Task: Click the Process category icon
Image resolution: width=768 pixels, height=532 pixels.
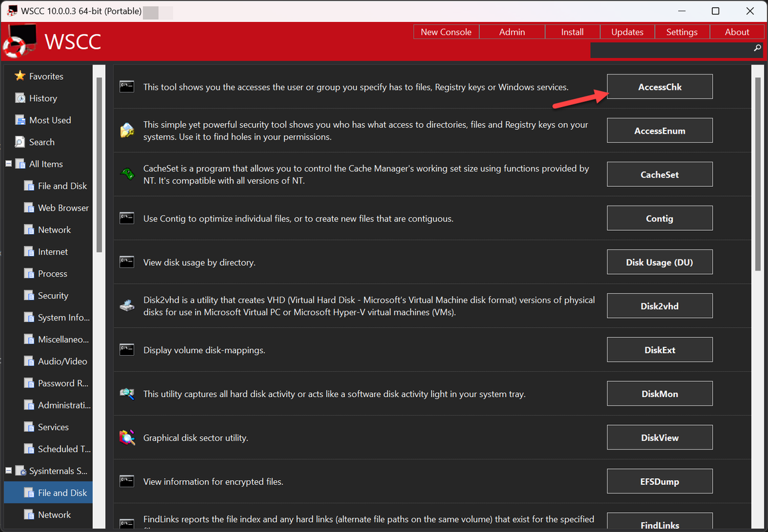Action: (x=29, y=273)
